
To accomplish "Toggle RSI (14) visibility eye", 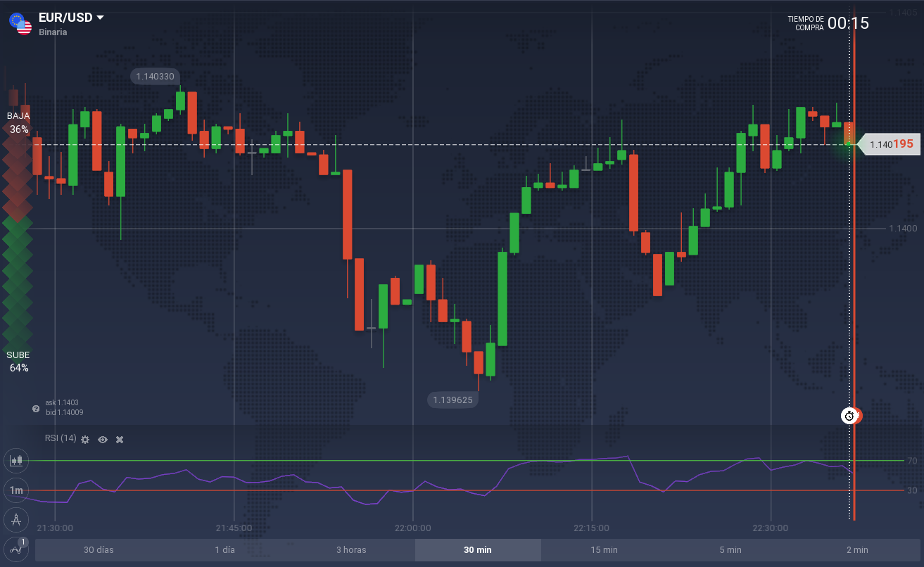I will 103,439.
